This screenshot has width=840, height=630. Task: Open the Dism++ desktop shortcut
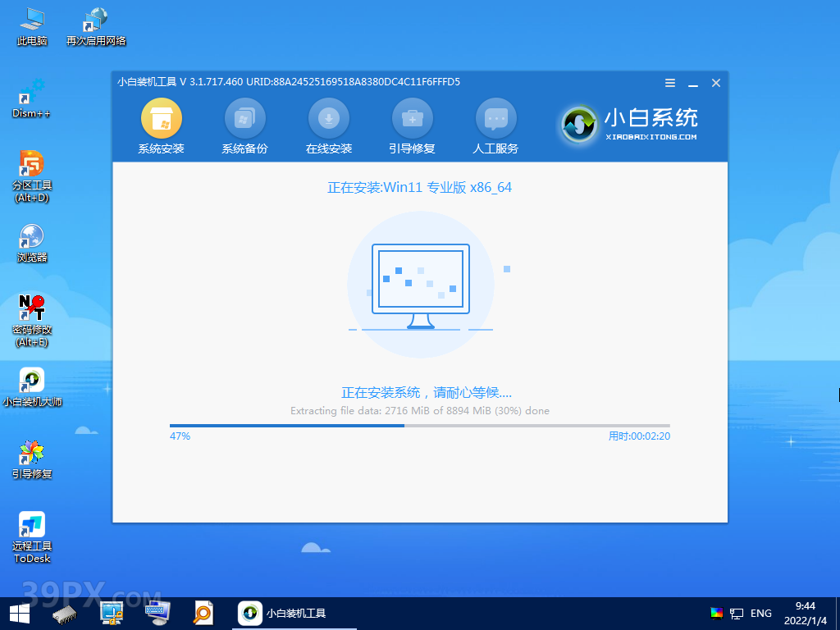[x=31, y=98]
